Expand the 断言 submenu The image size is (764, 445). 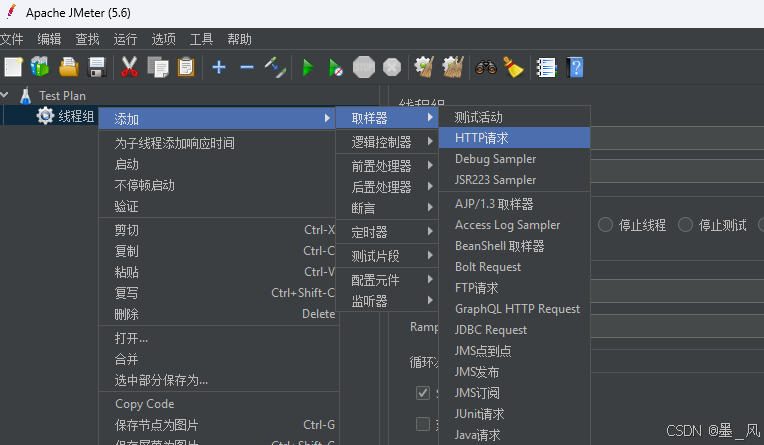coord(387,208)
